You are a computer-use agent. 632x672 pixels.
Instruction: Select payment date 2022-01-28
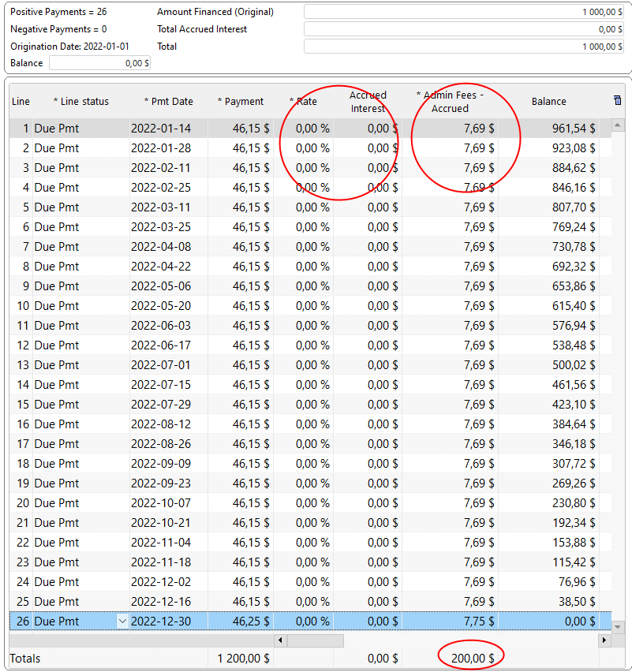click(161, 148)
